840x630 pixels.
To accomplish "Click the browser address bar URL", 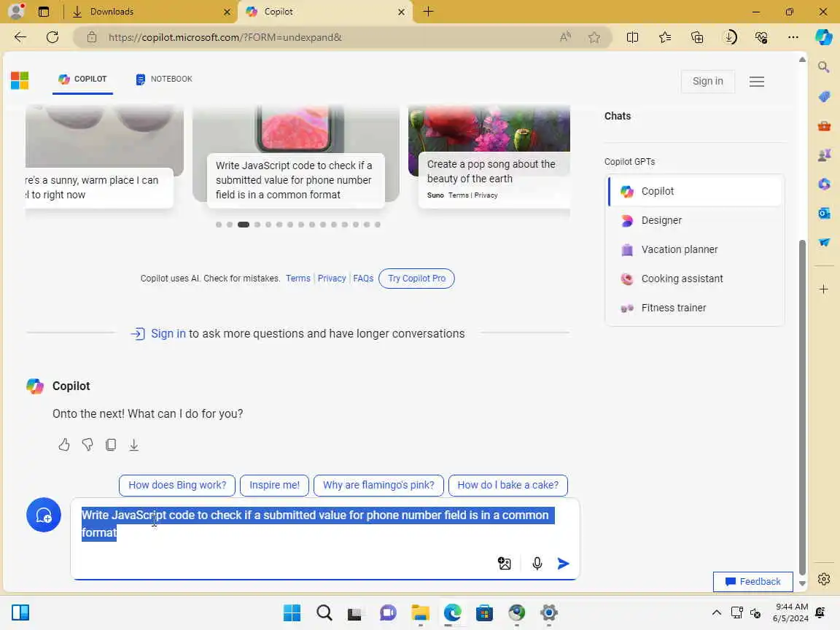I will pyautogui.click(x=225, y=37).
